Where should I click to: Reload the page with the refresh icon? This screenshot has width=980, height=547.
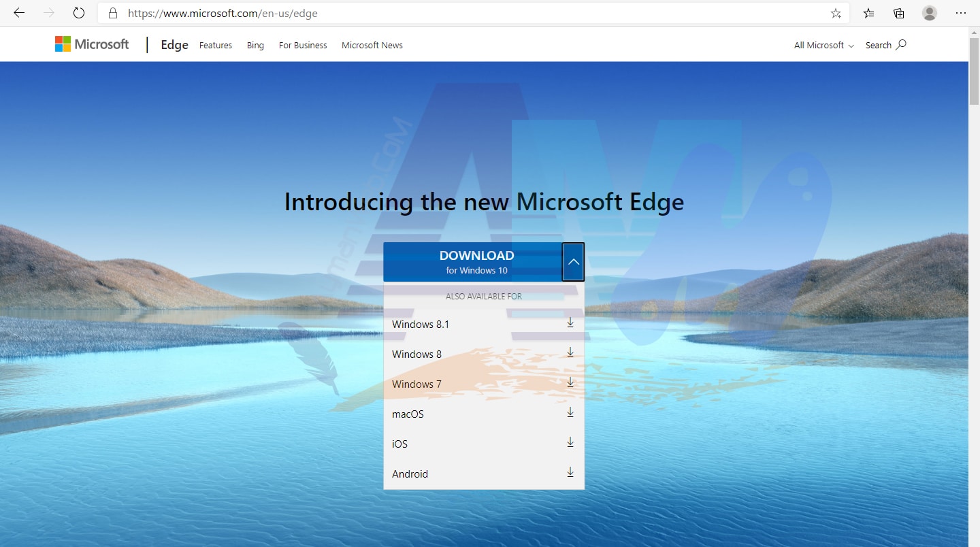click(79, 13)
